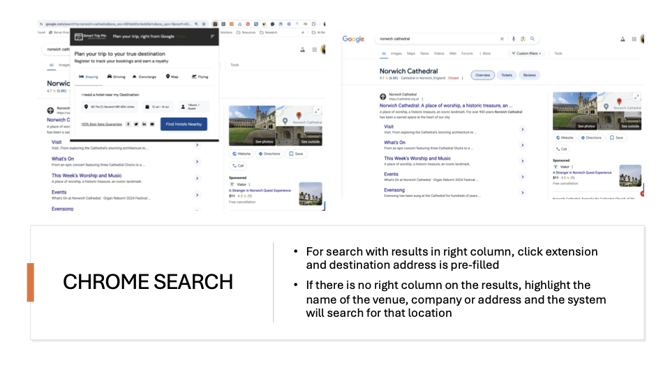Click the LinkedIn share icon in popup

point(144,124)
